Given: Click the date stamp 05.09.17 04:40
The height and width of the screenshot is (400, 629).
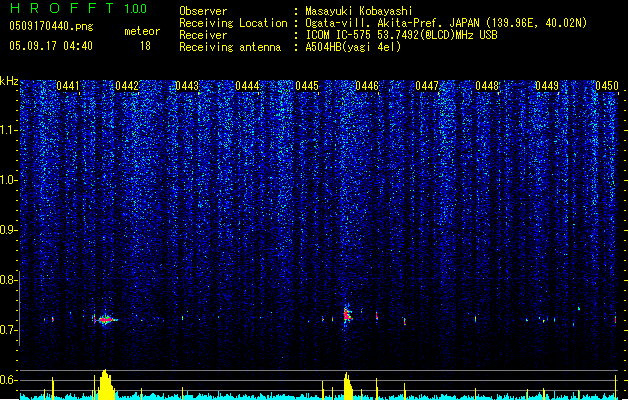Looking at the screenshot, I should click(x=51, y=46).
